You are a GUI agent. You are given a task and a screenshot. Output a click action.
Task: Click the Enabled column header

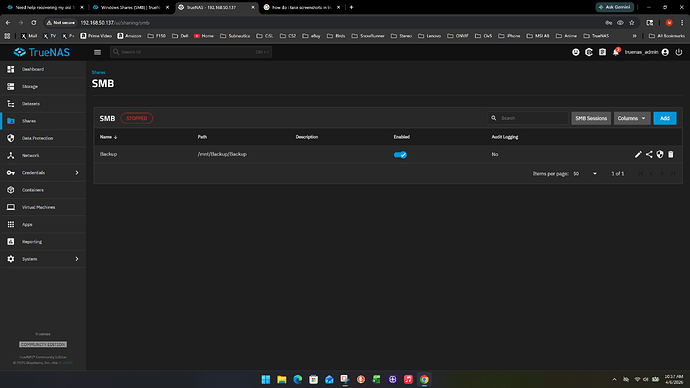coord(401,137)
